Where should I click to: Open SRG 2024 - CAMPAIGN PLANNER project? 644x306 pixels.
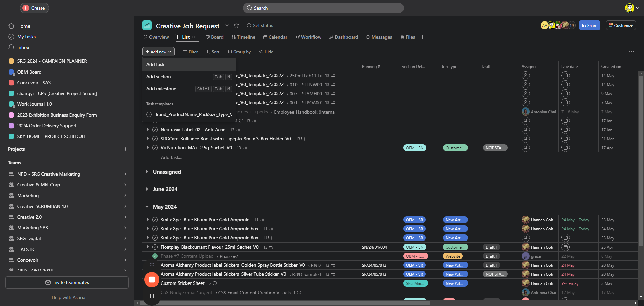[52, 61]
